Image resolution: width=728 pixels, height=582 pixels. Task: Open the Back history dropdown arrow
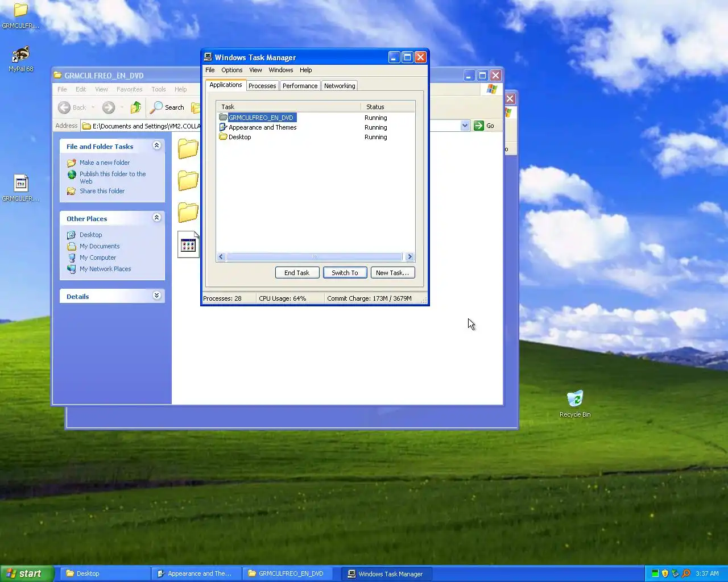tap(93, 107)
